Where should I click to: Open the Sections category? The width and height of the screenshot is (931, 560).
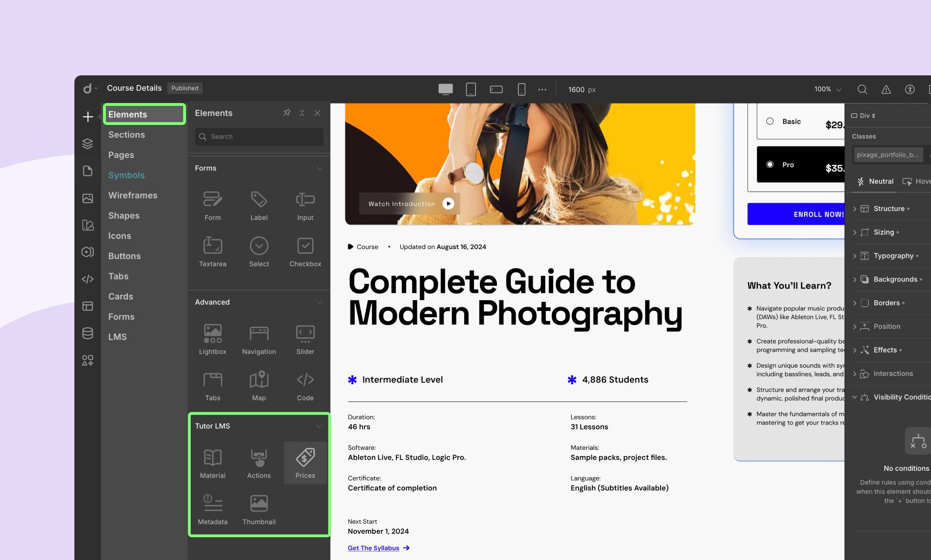click(126, 135)
